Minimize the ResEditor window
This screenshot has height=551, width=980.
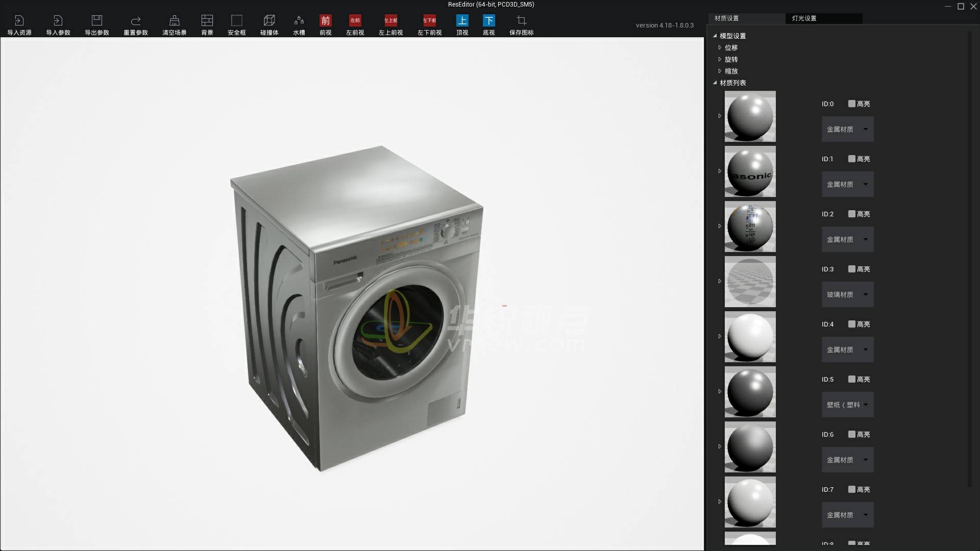click(x=948, y=6)
